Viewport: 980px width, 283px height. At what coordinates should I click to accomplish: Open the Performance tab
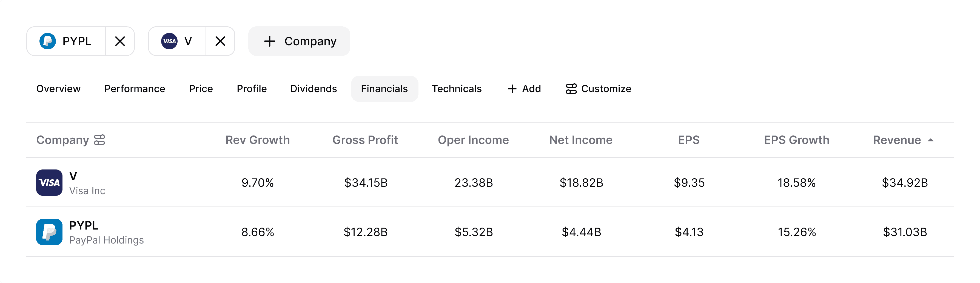coord(135,89)
